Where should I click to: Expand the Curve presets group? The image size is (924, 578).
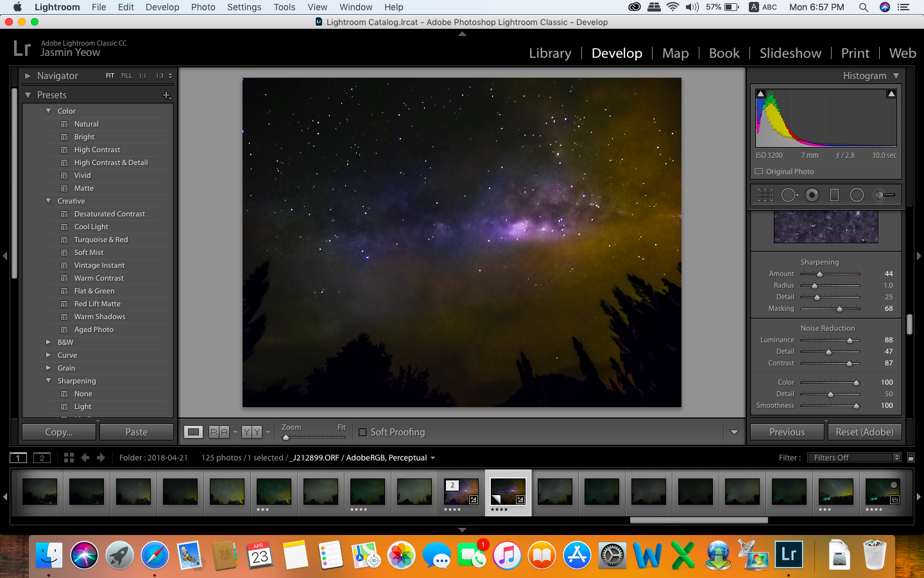(48, 355)
